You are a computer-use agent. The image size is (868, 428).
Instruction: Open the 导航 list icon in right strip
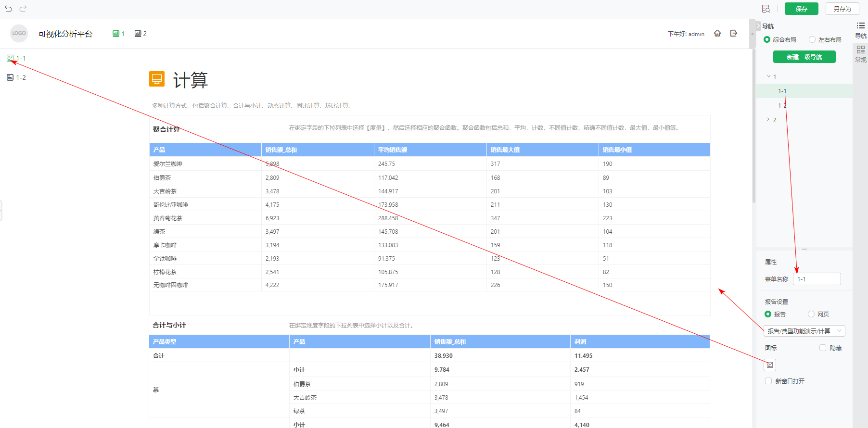pos(860,26)
